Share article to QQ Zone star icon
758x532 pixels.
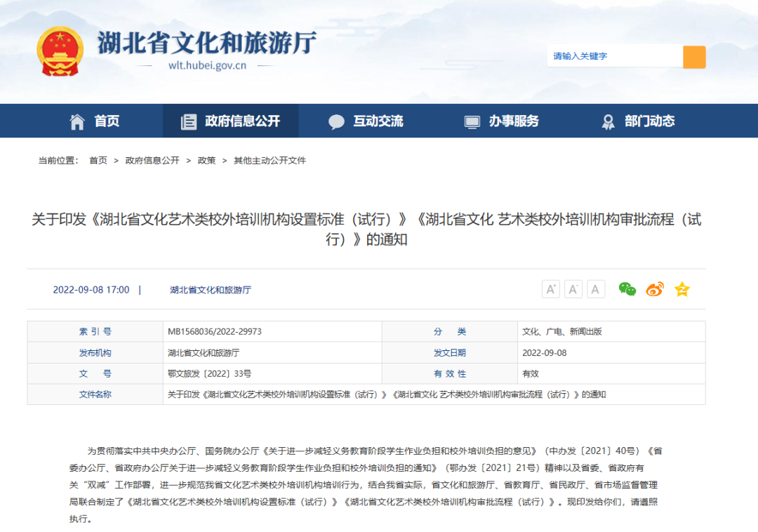[681, 289]
